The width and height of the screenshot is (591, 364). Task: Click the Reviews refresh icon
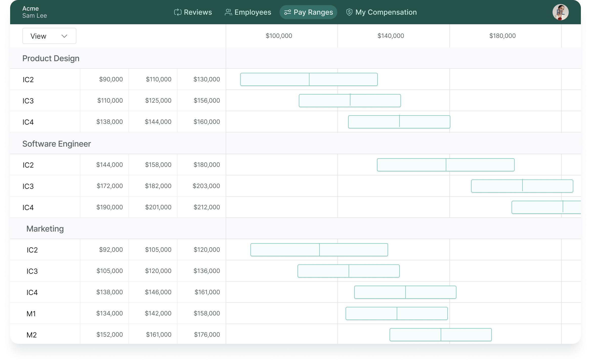(178, 12)
